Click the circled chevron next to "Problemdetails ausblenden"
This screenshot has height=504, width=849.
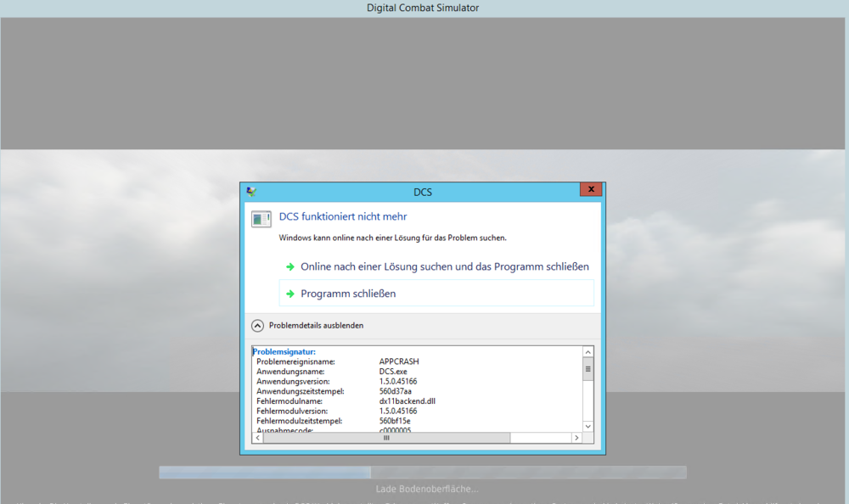click(x=257, y=325)
